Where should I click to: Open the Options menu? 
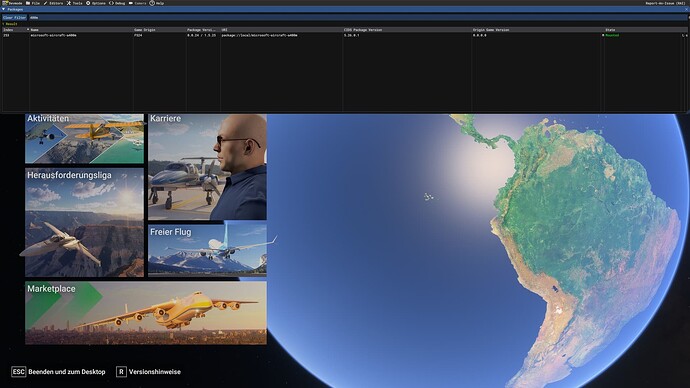pyautogui.click(x=95, y=3)
